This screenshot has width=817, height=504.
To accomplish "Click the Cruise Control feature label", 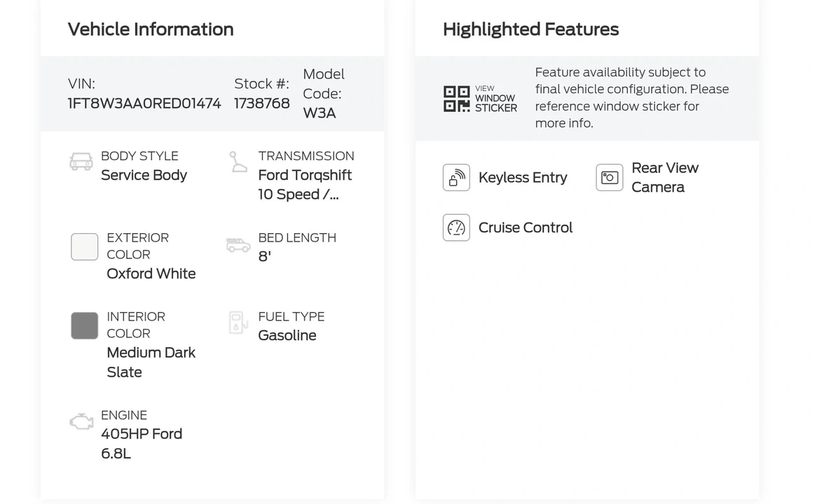I will (526, 227).
